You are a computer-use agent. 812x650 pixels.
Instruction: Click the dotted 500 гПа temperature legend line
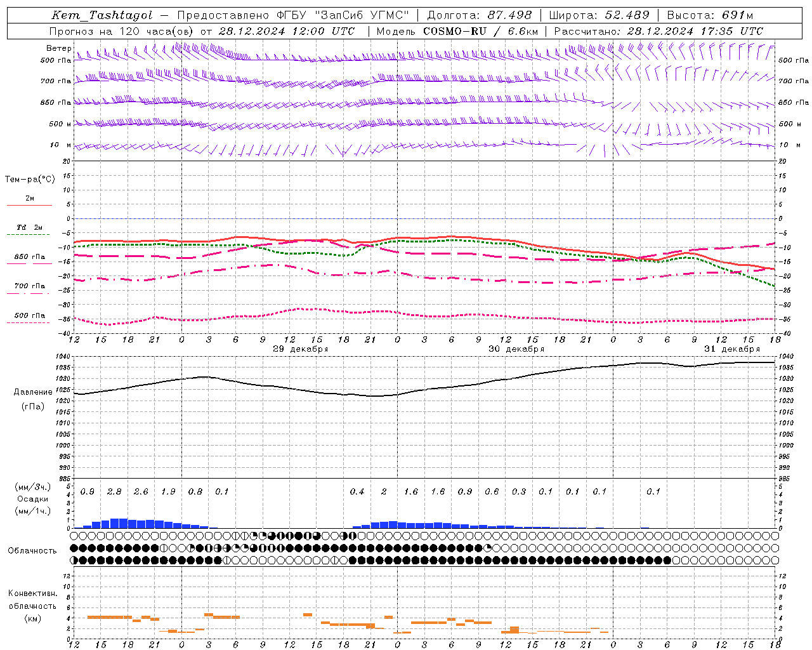pos(29,322)
